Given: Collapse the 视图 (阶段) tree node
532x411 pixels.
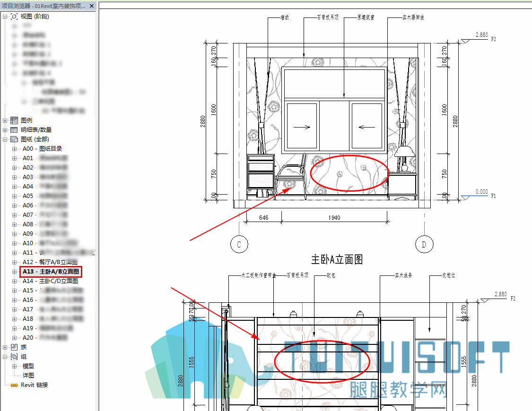Looking at the screenshot, I should tap(5, 16).
